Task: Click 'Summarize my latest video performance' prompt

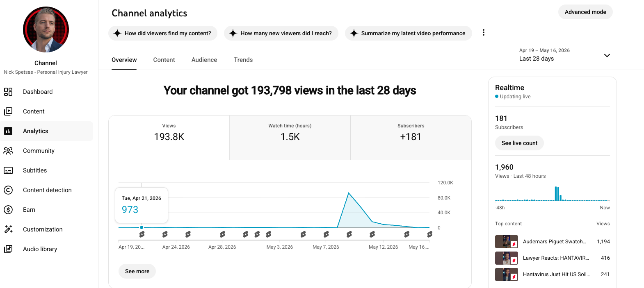Action: (408, 33)
